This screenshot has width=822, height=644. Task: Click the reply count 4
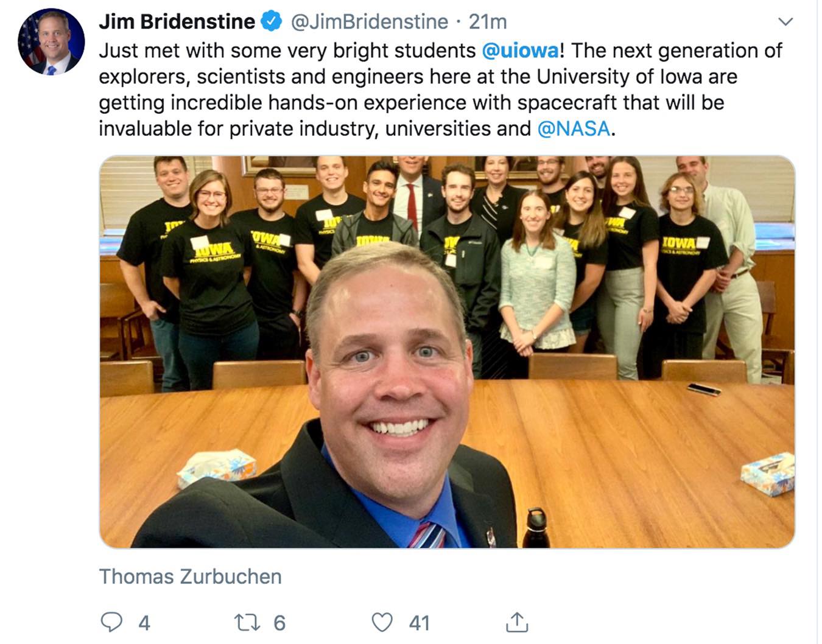point(144,623)
